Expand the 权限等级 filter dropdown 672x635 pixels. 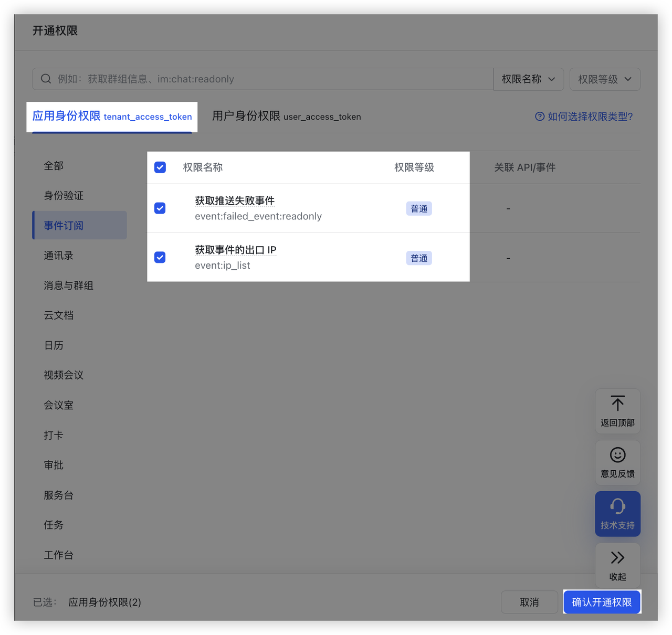tap(605, 79)
